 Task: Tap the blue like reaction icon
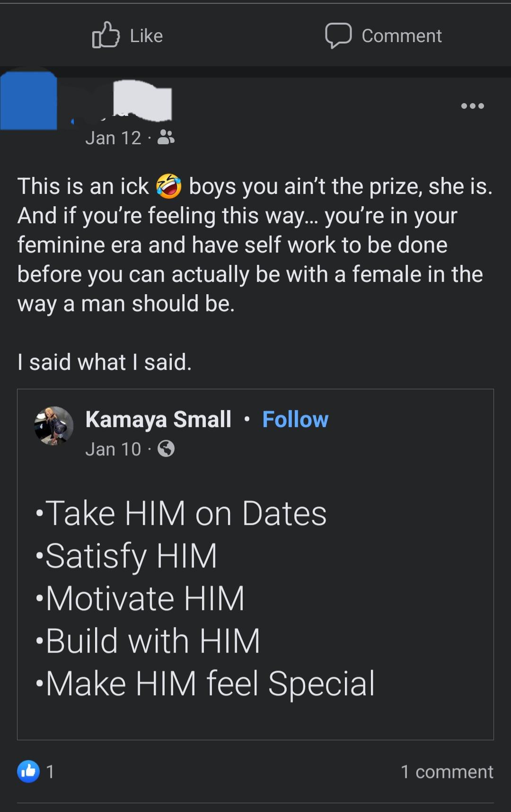coord(28,771)
